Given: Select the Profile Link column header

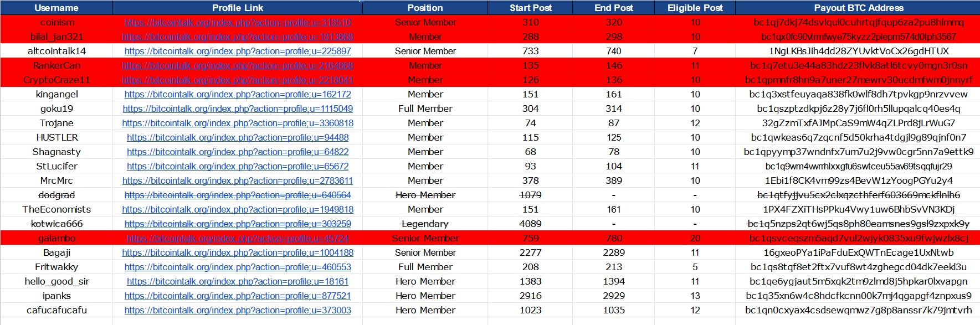Looking at the screenshot, I should (238, 8).
